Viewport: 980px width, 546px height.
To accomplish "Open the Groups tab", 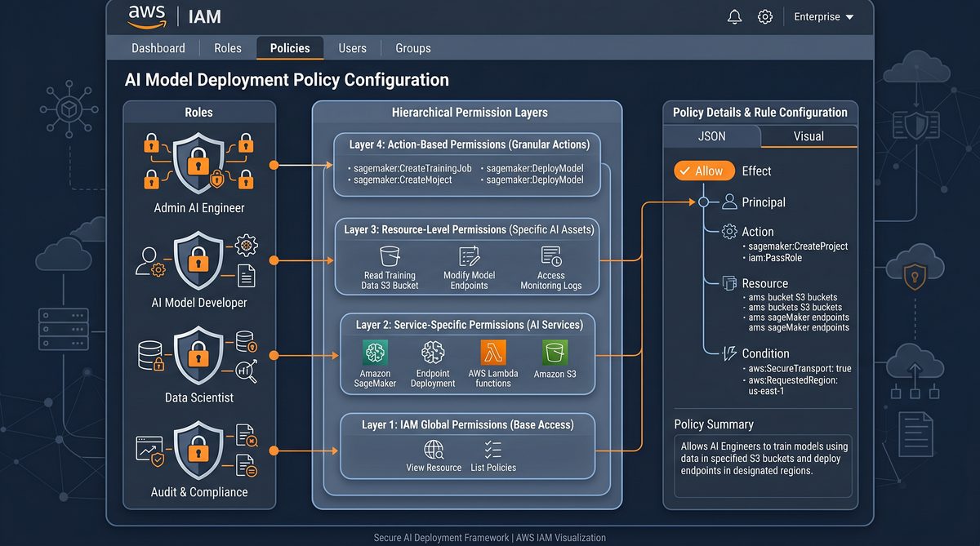I will coord(413,48).
